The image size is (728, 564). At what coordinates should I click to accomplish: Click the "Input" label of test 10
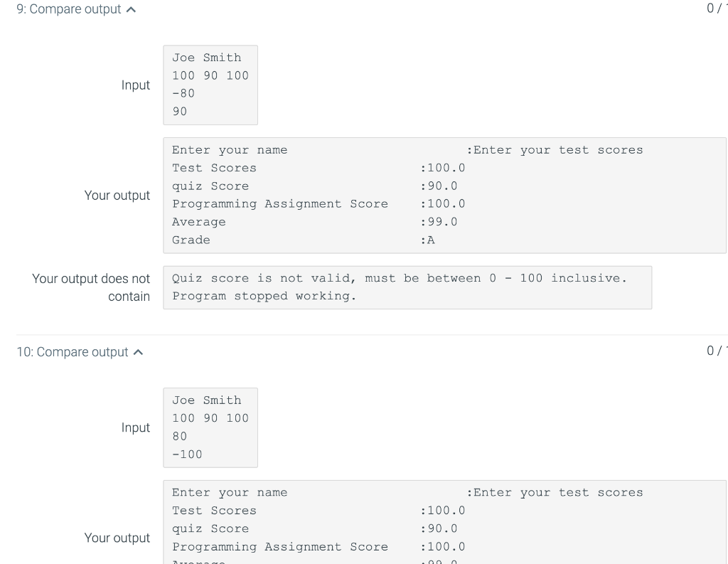pos(136,427)
